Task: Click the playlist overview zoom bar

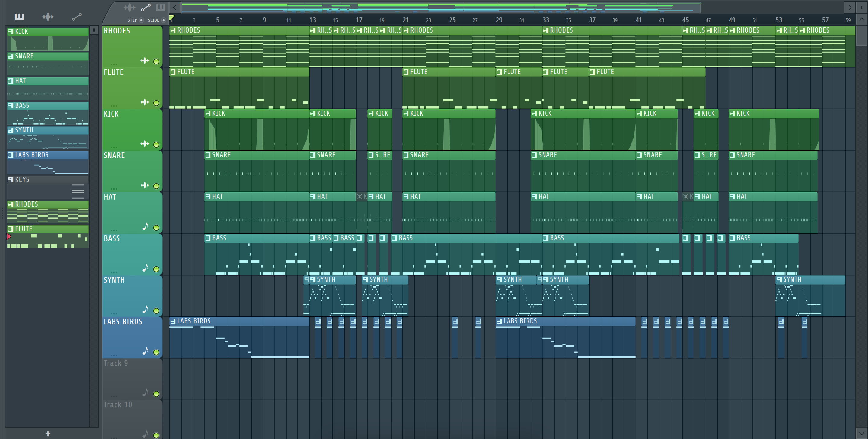Action: [442, 7]
